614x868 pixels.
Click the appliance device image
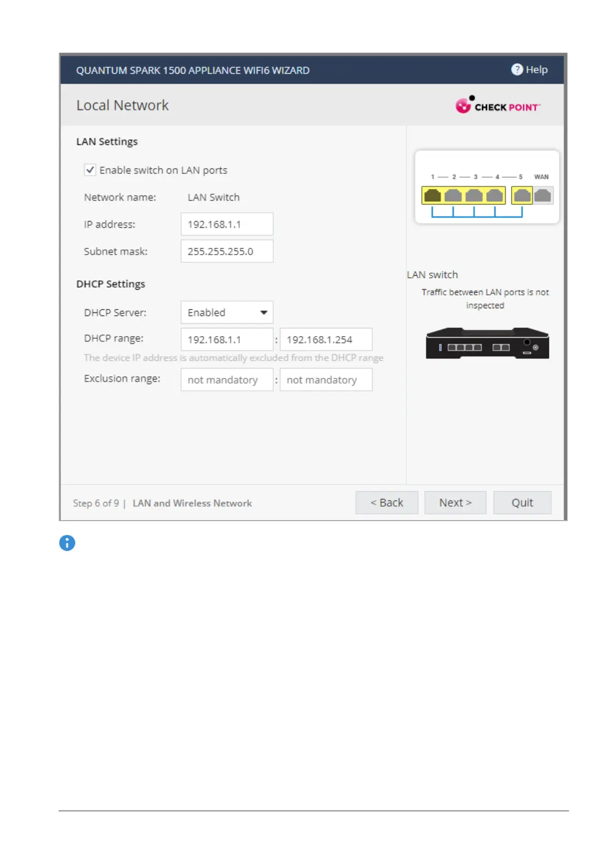[x=487, y=343]
